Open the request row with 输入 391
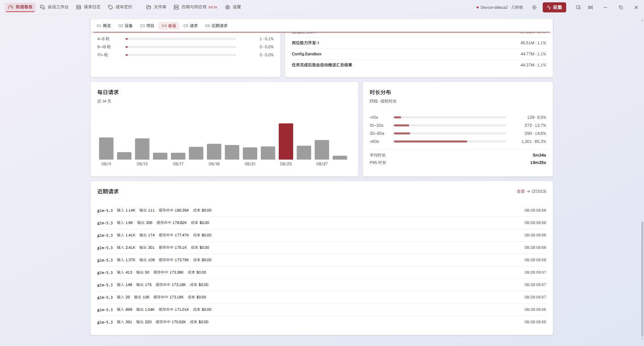The image size is (644, 346). tap(322, 322)
